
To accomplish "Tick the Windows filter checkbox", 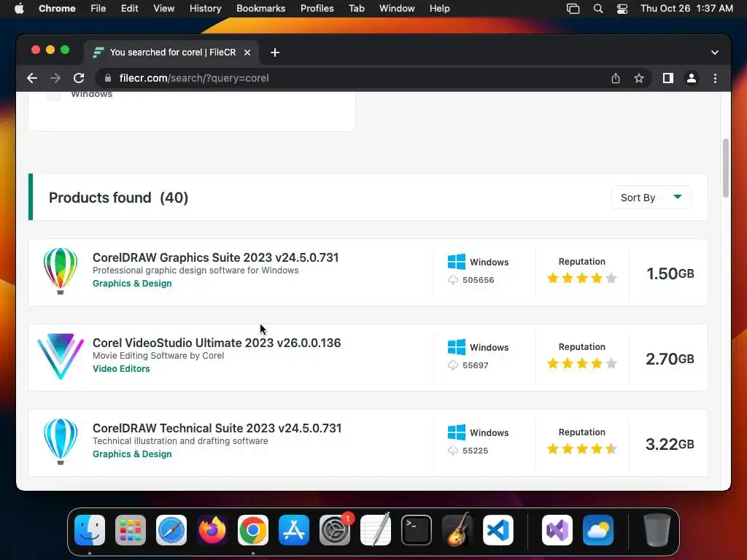I will 54,94.
